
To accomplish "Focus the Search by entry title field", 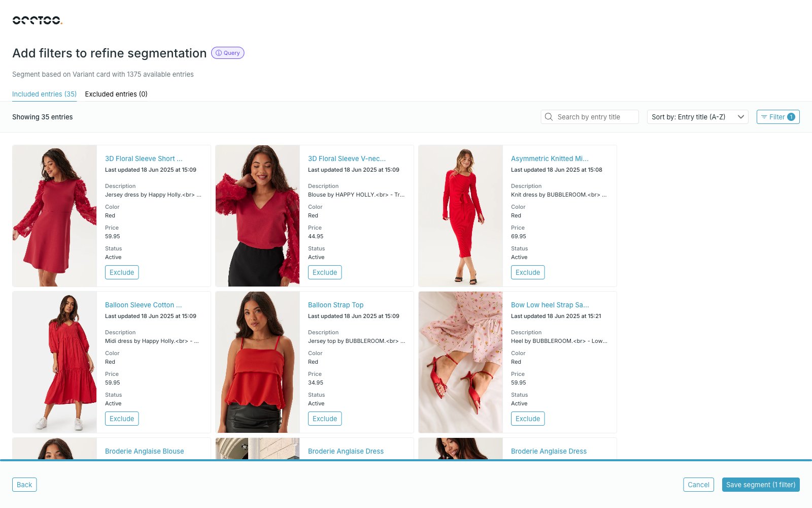I will pyautogui.click(x=590, y=117).
